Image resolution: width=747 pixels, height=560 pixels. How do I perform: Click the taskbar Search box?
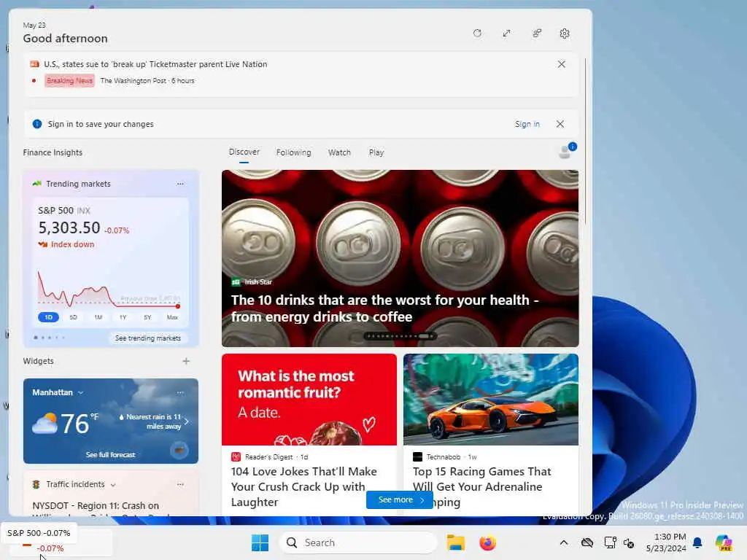coord(357,542)
